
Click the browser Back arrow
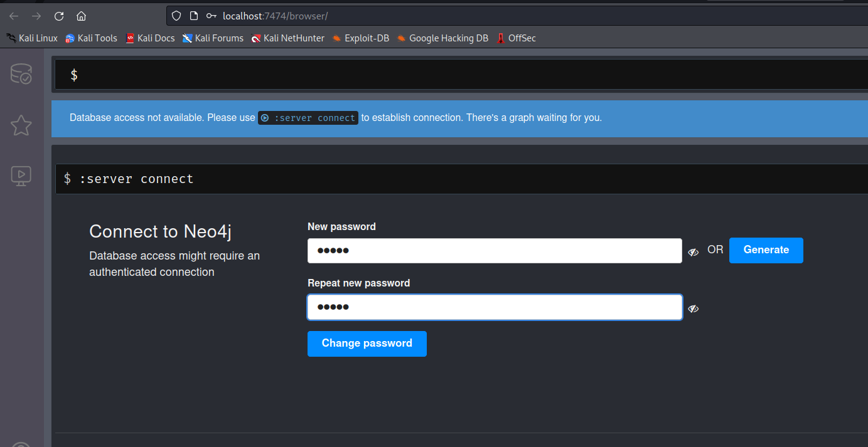click(x=14, y=16)
